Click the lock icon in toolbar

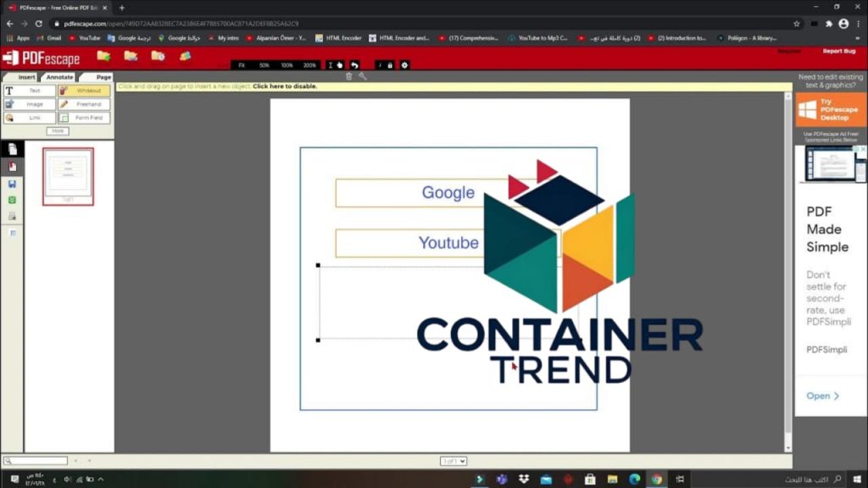coord(390,65)
